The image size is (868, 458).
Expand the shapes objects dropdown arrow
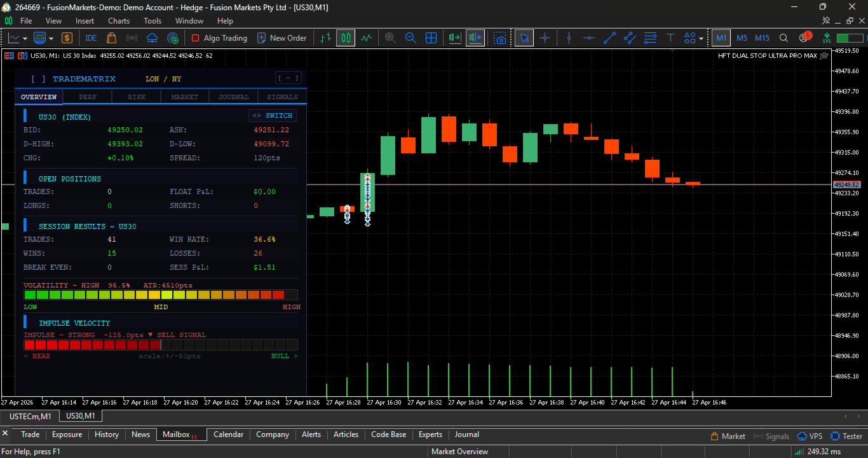point(701,38)
